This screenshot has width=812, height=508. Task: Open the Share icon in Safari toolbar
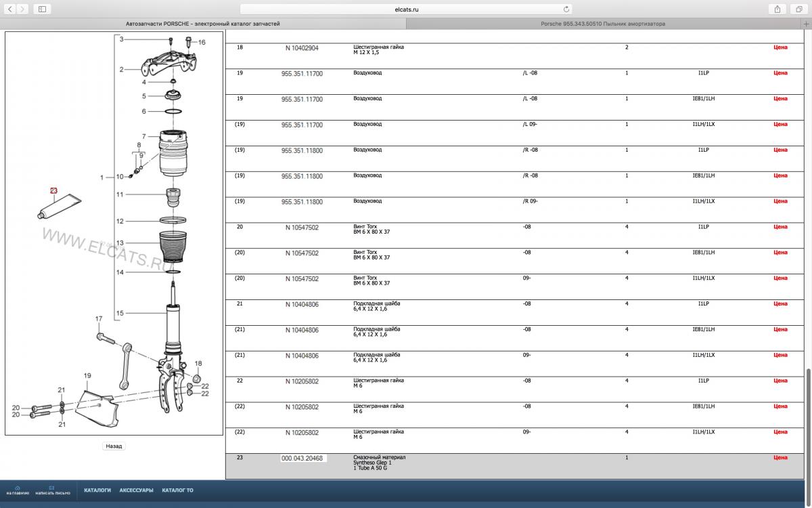click(x=777, y=9)
